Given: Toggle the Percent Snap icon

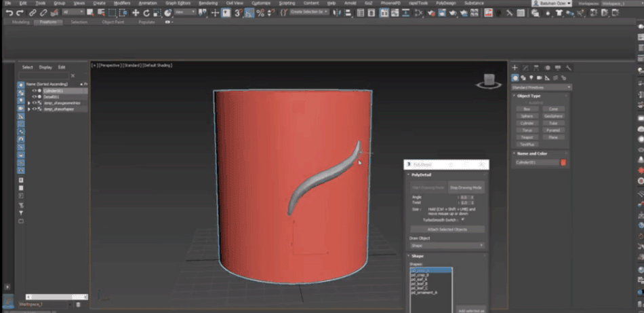Looking at the screenshot, I should (x=260, y=13).
